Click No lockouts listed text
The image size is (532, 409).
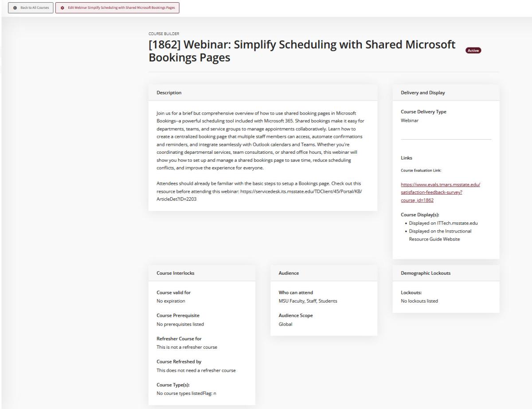(419, 301)
